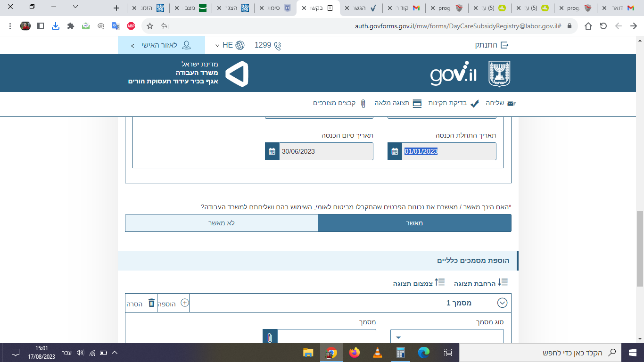
Task: Click the paperclip attach icon for מסמך
Action: [270, 337]
